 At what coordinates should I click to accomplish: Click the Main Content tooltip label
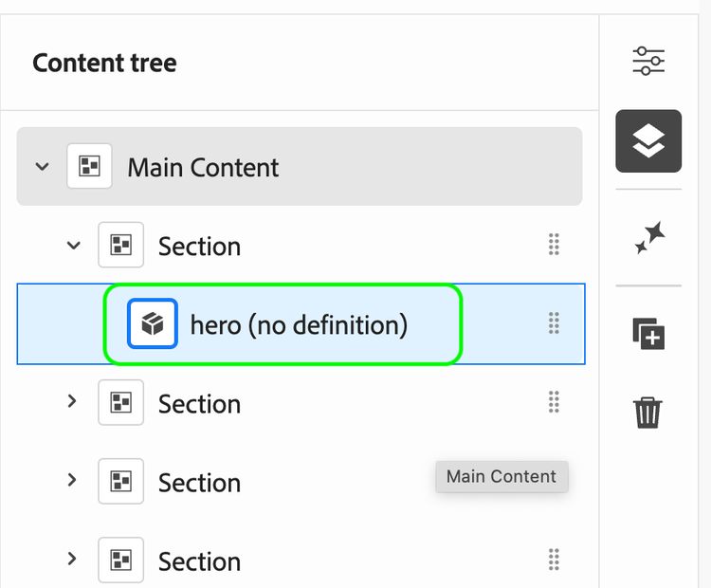coord(501,476)
